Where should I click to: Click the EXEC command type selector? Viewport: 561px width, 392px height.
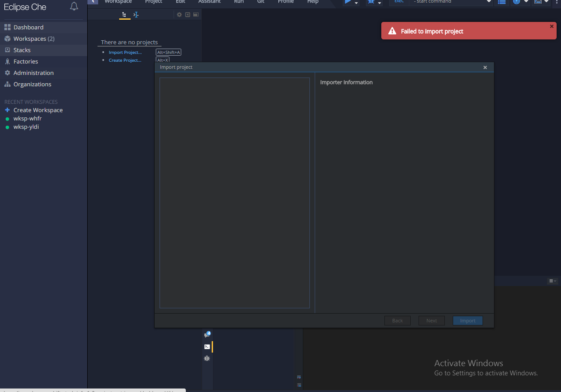click(399, 2)
